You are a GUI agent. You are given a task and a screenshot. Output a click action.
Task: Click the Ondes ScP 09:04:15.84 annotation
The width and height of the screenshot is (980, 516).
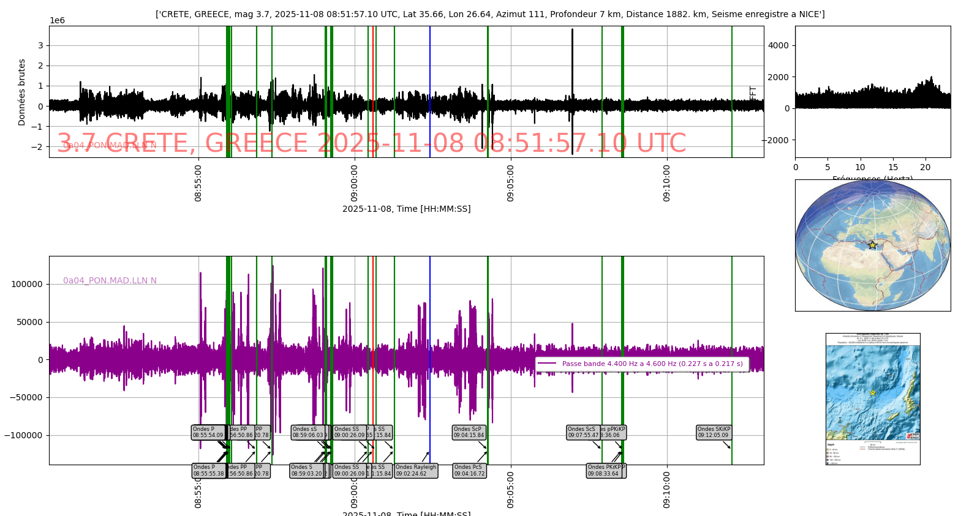coord(469,432)
